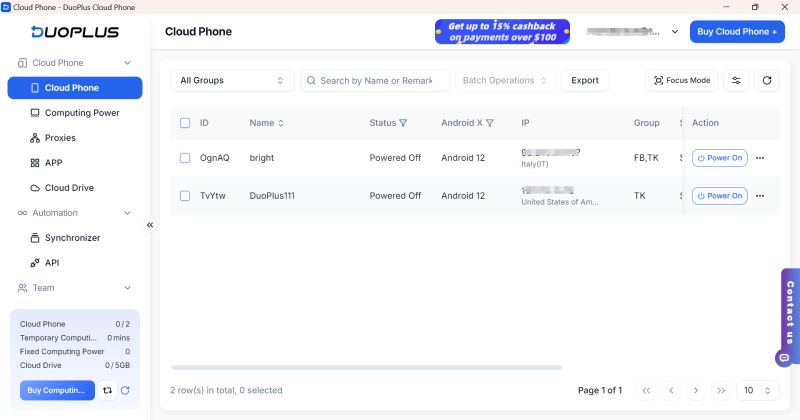Collapse the Automation section in sidebar
800x420 pixels.
[x=127, y=213]
